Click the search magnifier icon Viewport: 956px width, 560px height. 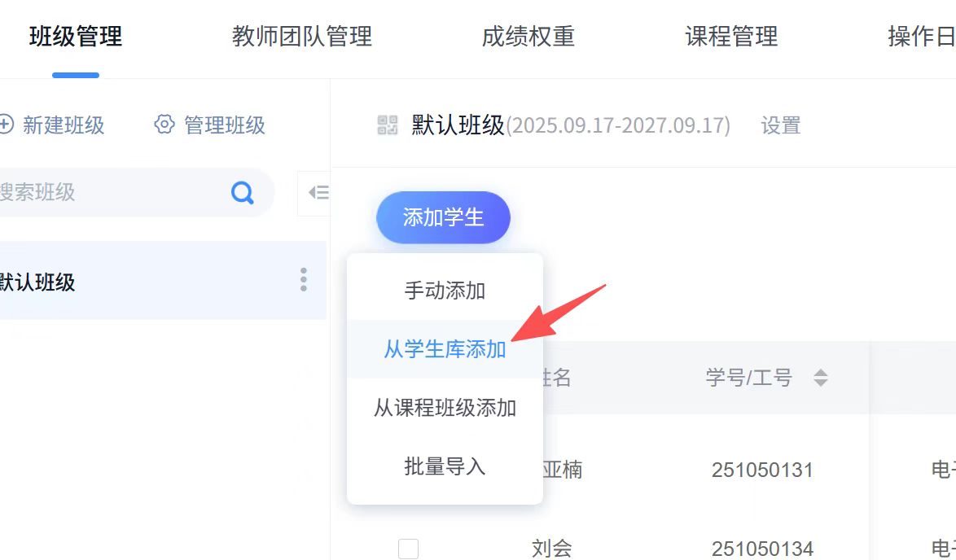(243, 193)
